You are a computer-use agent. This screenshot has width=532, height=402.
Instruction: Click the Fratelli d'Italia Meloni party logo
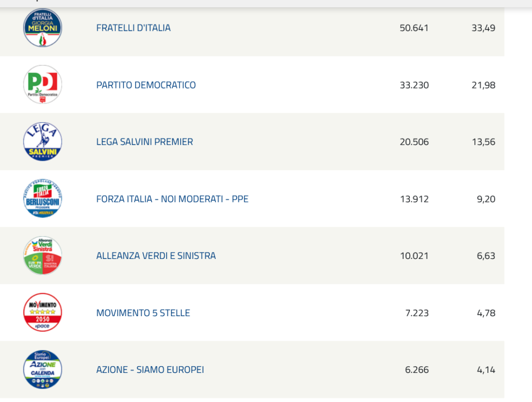tap(43, 28)
